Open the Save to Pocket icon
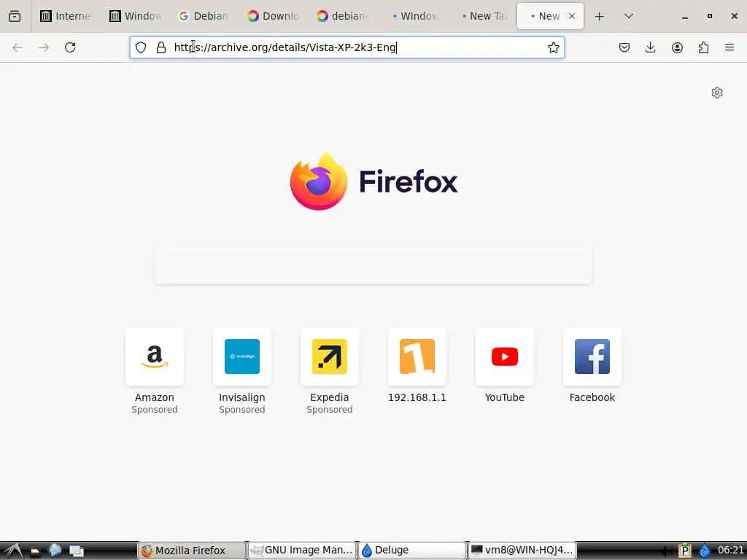This screenshot has width=747, height=560. (624, 47)
